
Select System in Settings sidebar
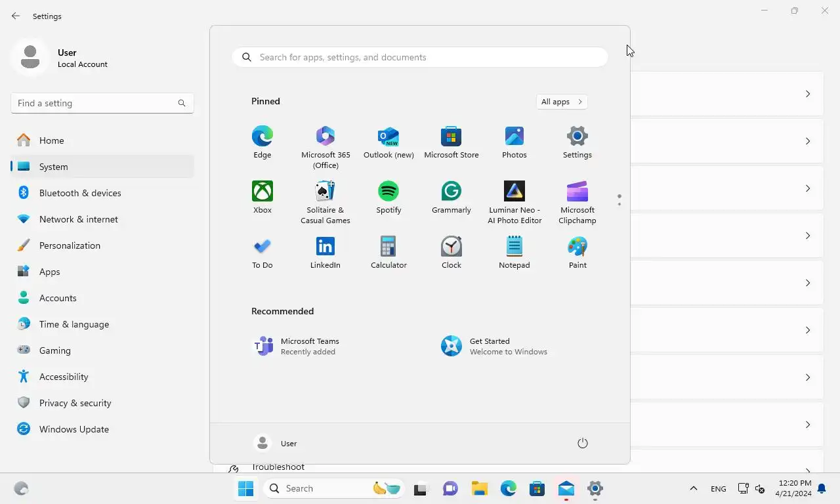(102, 167)
